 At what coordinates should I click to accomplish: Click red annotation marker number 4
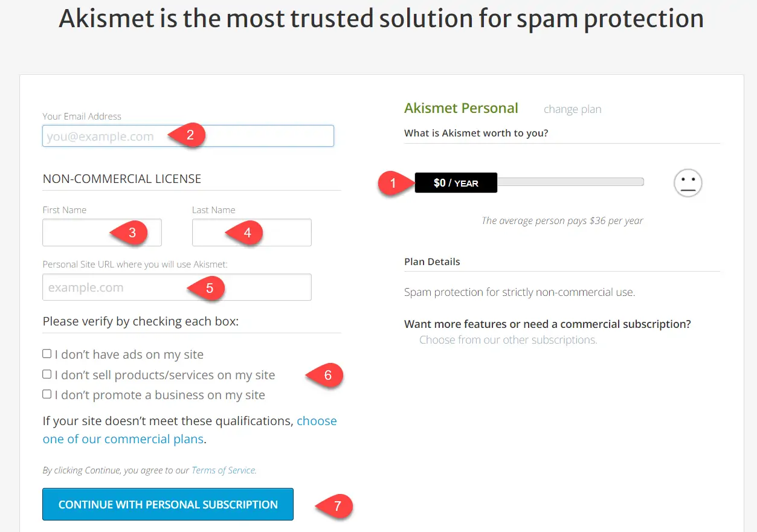[246, 232]
